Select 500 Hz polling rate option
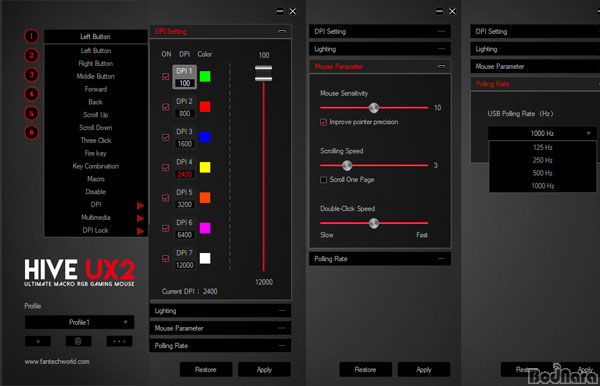Image resolution: width=600 pixels, height=386 pixels. click(x=542, y=173)
